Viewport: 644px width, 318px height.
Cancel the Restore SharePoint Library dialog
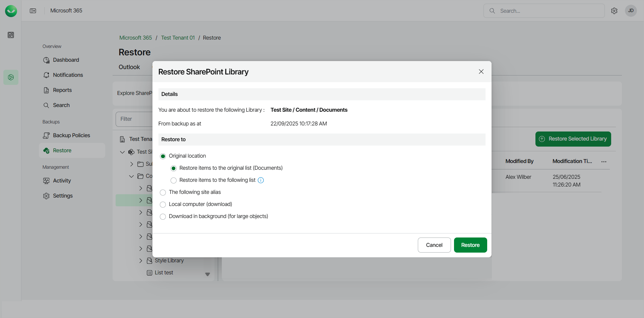pos(434,245)
